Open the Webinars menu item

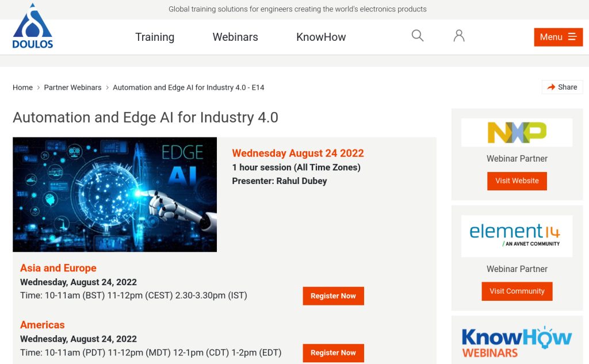point(235,37)
